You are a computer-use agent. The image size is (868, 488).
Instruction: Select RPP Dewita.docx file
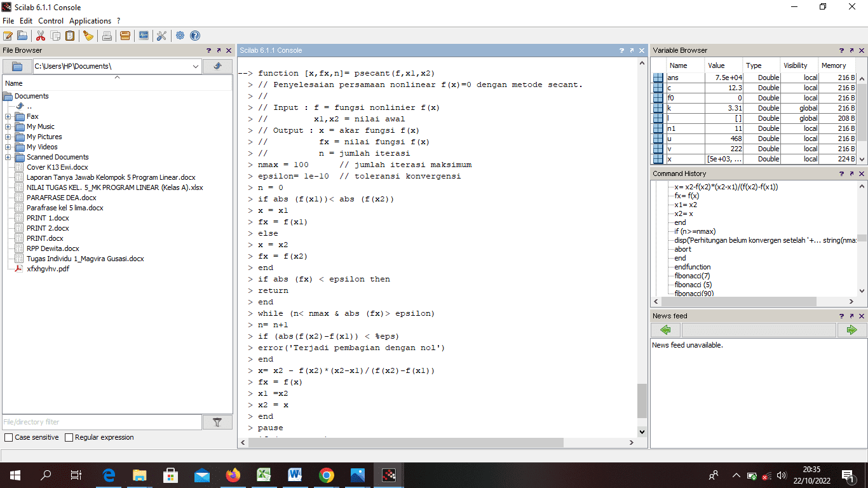coord(53,248)
